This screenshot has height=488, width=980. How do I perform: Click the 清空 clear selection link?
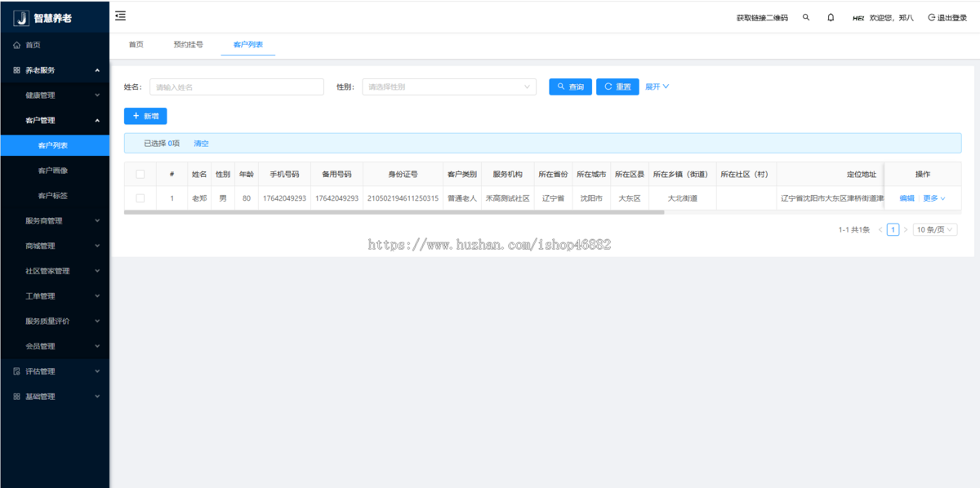pyautogui.click(x=201, y=143)
